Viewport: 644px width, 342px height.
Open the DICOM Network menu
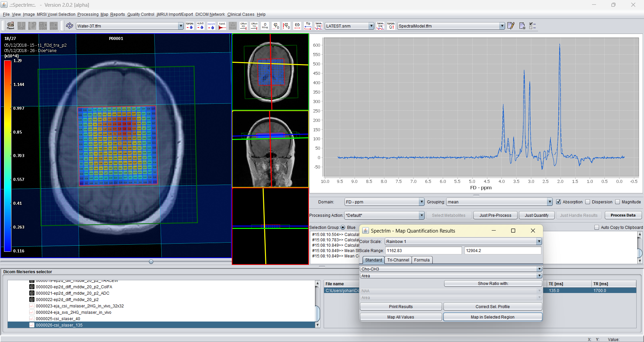click(x=210, y=14)
